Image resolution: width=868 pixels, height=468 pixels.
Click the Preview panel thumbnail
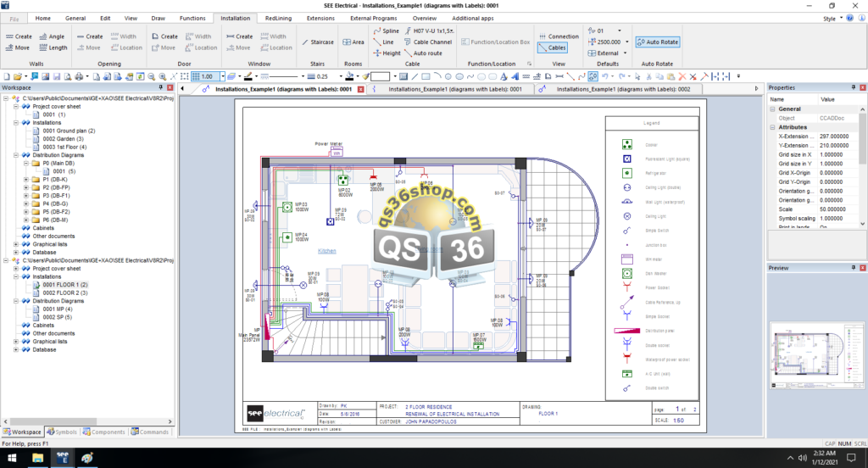tap(816, 356)
